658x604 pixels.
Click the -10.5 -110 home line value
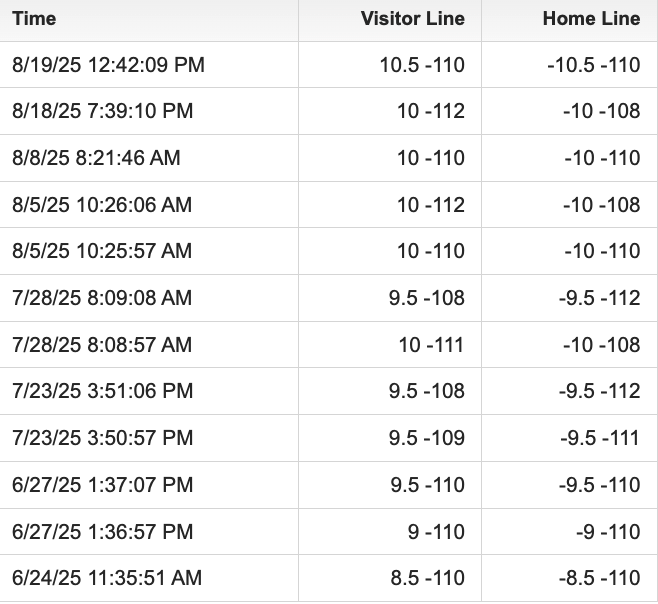pyautogui.click(x=593, y=65)
